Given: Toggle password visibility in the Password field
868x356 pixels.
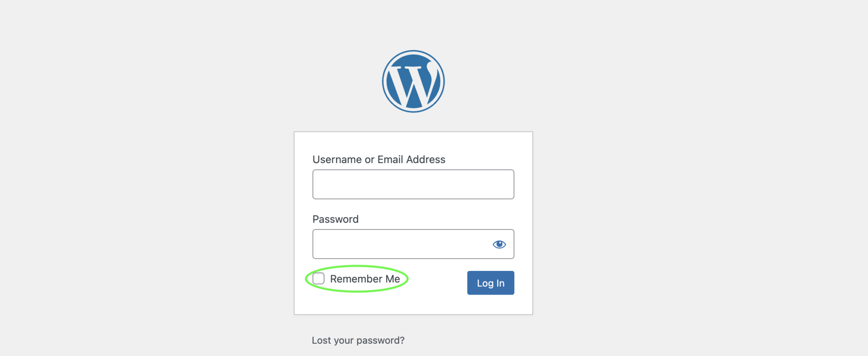Looking at the screenshot, I should tap(499, 244).
